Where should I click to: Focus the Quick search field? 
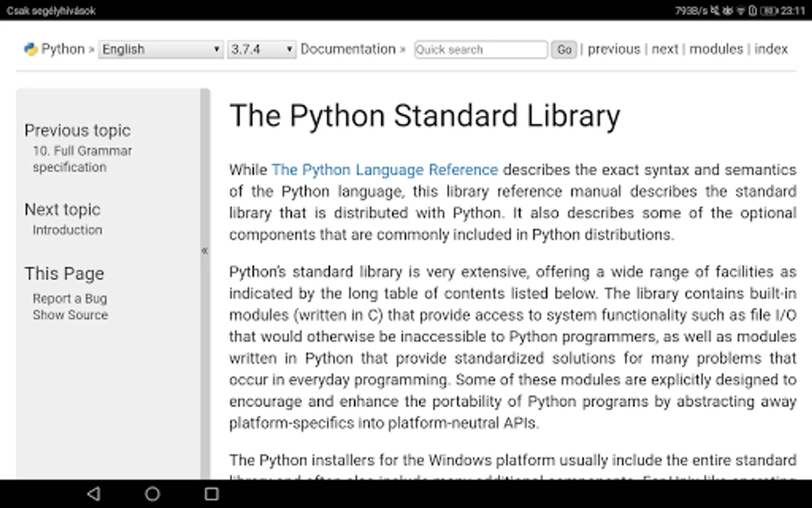tap(481, 50)
